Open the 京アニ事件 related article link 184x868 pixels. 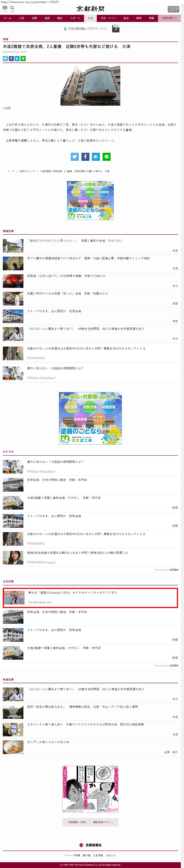[89, 258]
